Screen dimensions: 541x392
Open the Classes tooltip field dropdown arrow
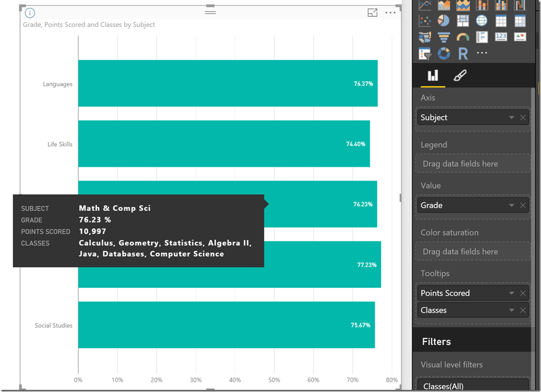512,310
